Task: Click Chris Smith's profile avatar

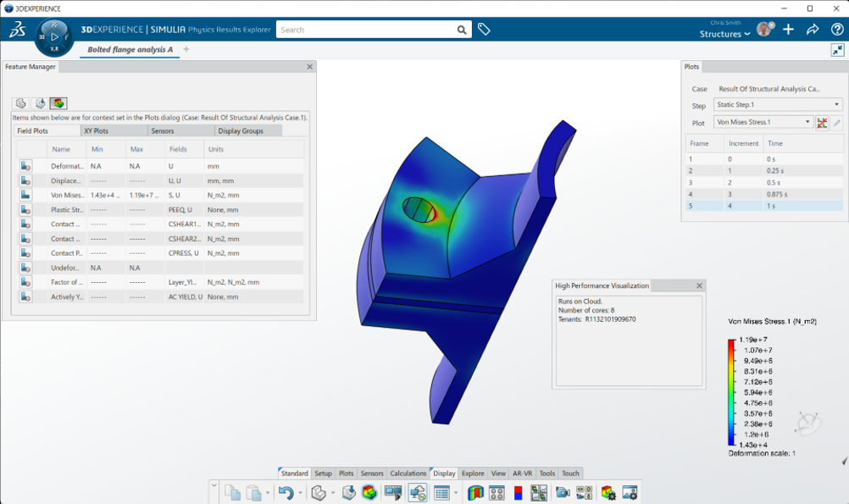Action: (765, 29)
